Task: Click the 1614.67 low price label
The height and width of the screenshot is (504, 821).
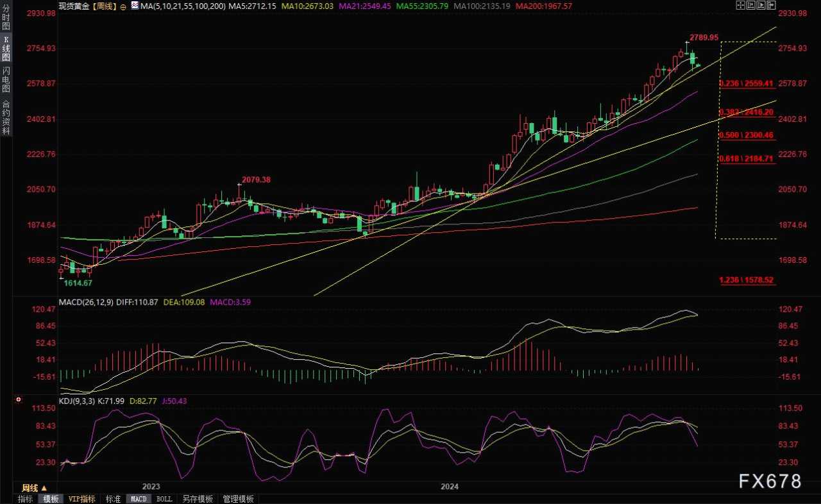Action: tap(78, 283)
